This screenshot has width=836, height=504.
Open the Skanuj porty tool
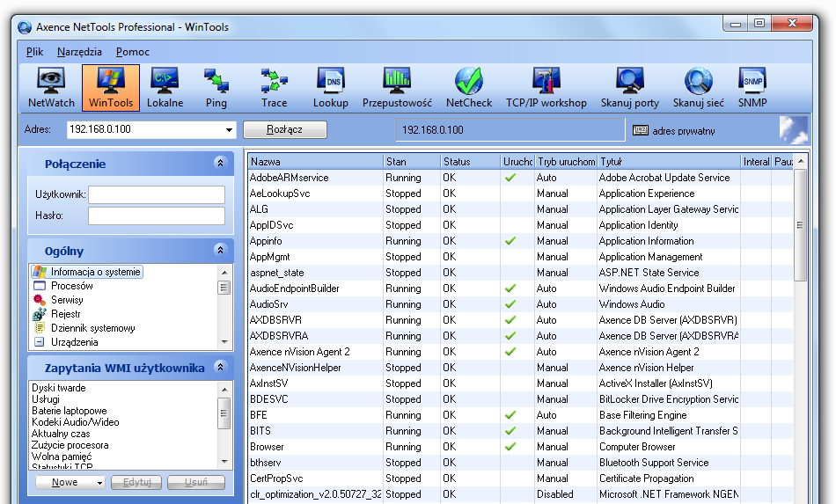(630, 88)
